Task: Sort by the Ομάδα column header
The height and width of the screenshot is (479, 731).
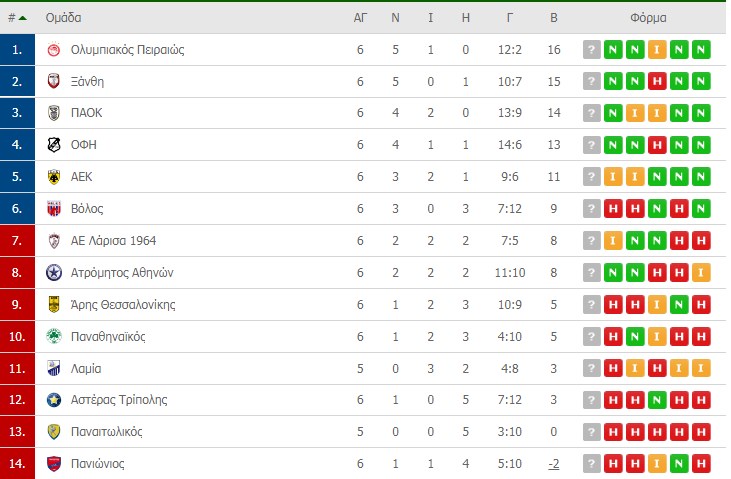Action: coord(63,18)
